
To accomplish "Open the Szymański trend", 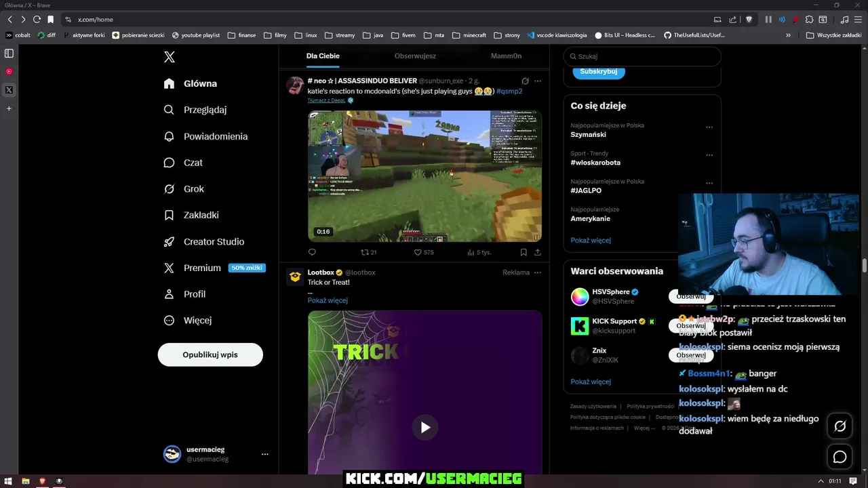I will tap(588, 134).
